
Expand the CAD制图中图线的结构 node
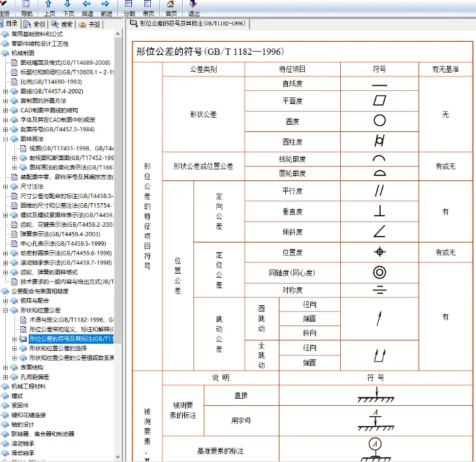(x=5, y=110)
